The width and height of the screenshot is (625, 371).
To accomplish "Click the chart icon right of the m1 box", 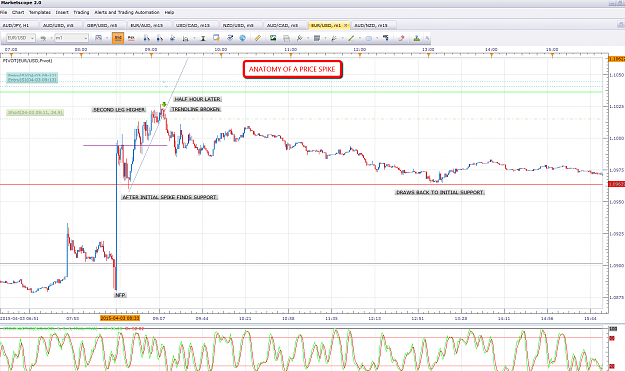I will (x=98, y=38).
